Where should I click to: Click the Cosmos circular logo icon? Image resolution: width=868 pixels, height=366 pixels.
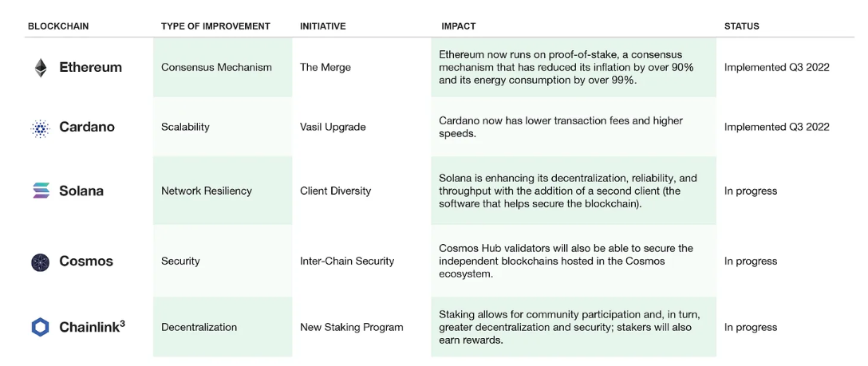point(40,262)
